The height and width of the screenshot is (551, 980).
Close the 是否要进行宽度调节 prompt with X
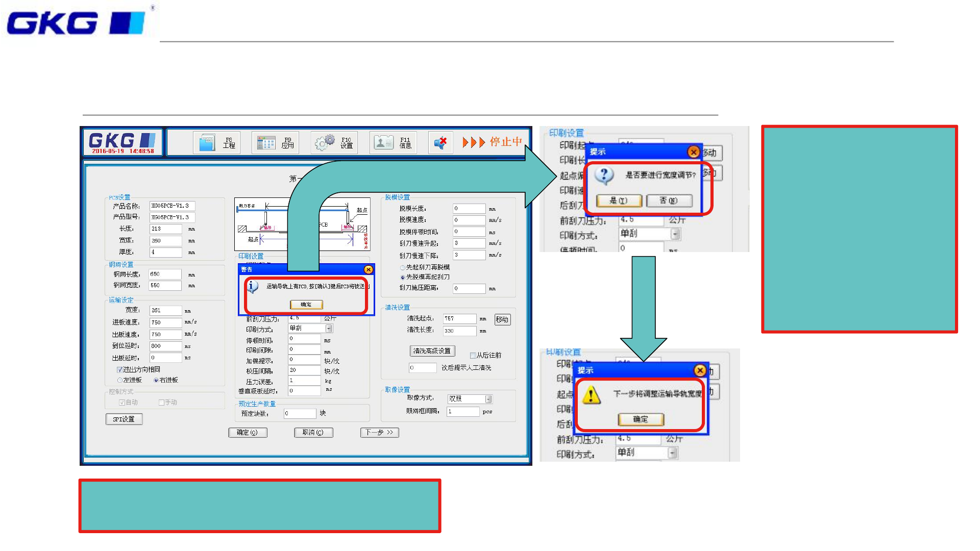pos(693,152)
